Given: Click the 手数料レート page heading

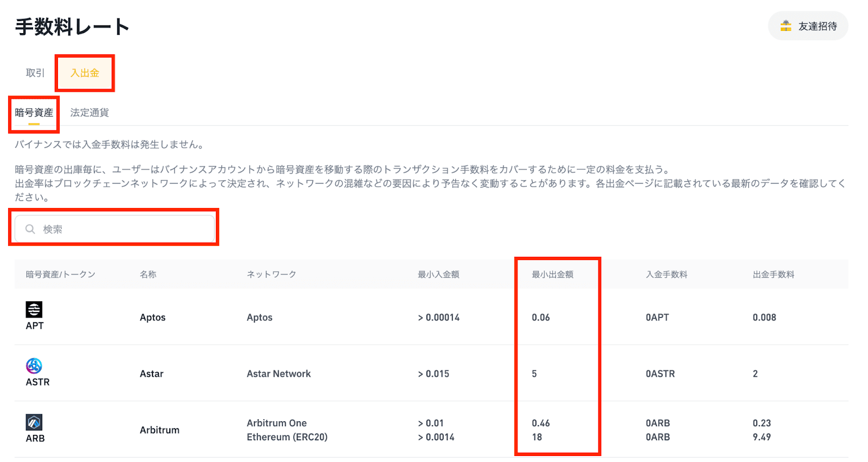Looking at the screenshot, I should [72, 27].
